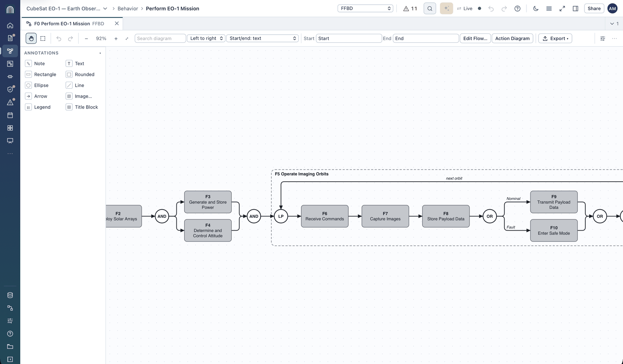623x364 pixels.
Task: Switch to Action Diagram
Action: (512, 38)
